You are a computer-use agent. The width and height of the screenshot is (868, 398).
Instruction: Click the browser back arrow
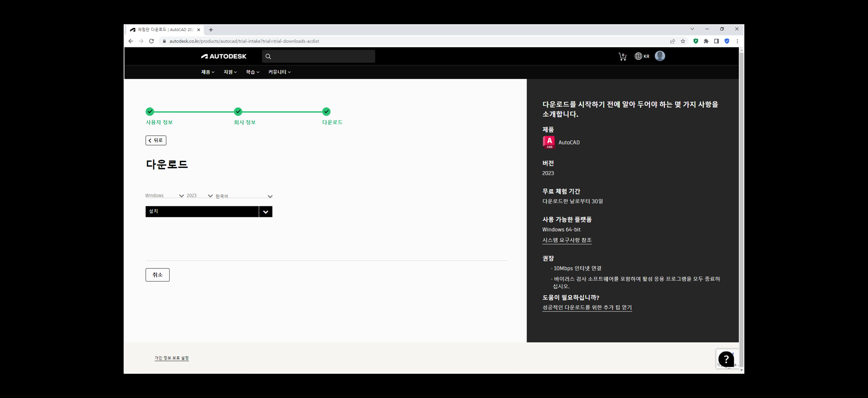pyautogui.click(x=130, y=41)
